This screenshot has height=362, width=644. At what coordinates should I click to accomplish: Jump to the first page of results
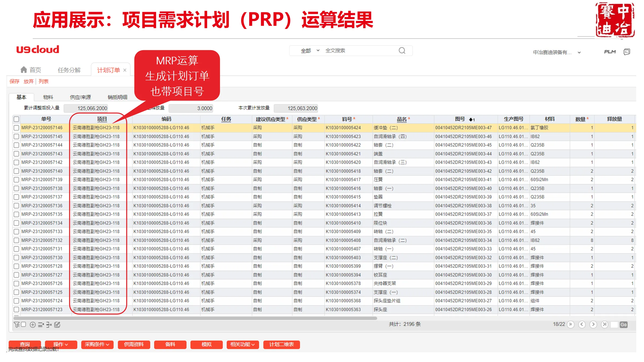point(570,324)
